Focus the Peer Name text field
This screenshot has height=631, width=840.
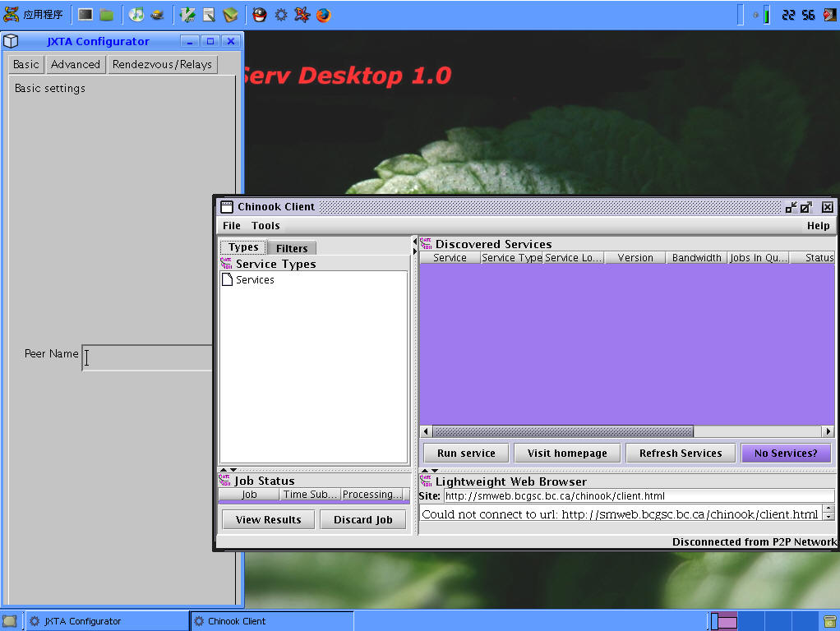(148, 357)
